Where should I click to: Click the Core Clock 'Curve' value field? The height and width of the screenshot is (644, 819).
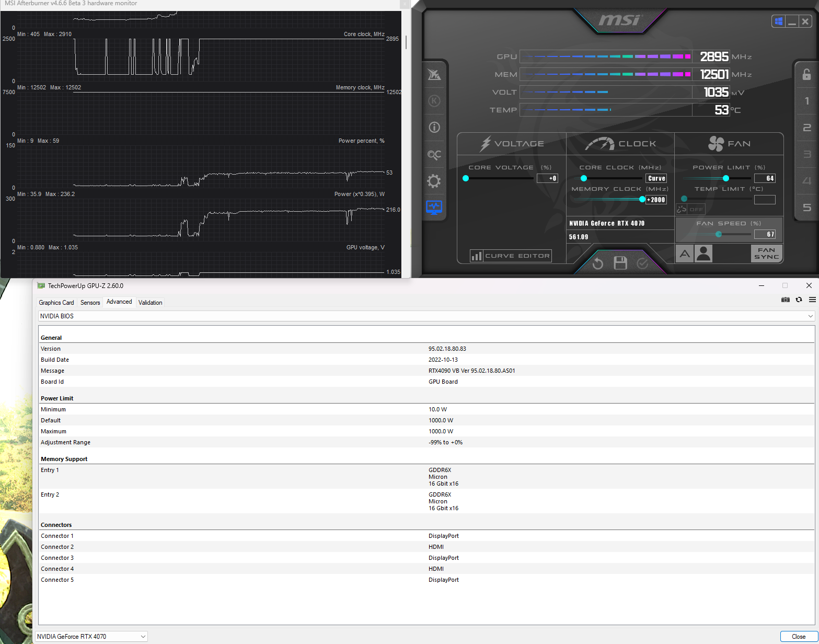pos(656,178)
